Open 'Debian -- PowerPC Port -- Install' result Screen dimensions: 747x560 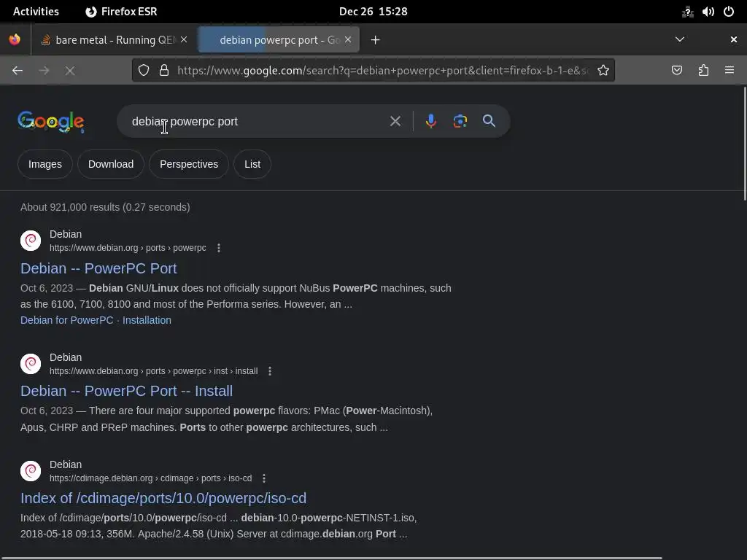[127, 391]
